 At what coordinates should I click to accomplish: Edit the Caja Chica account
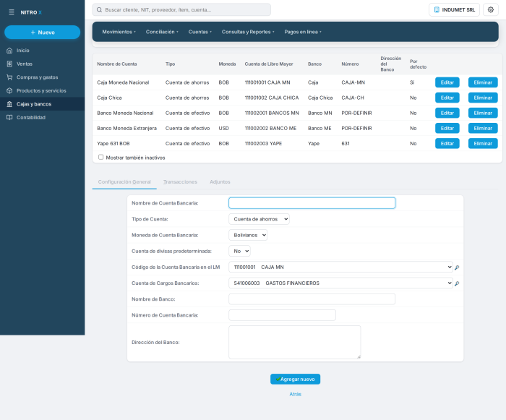[447, 98]
